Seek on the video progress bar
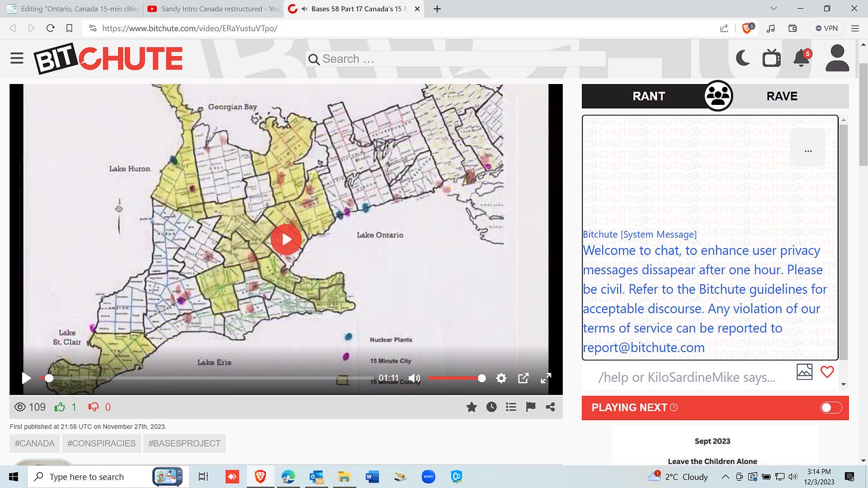The width and height of the screenshot is (868, 488). 206,378
